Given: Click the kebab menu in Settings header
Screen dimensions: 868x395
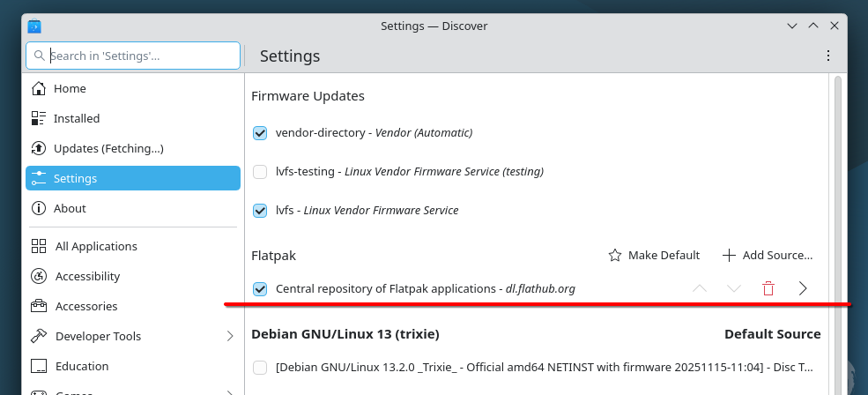Looking at the screenshot, I should pyautogui.click(x=827, y=56).
